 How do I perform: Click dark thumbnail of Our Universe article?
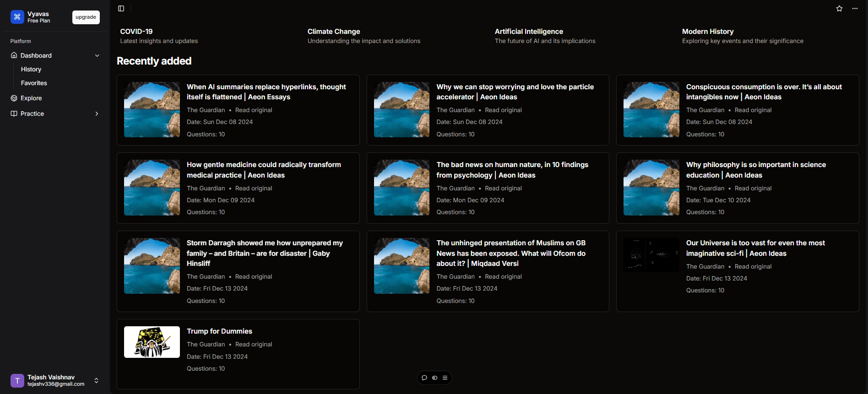651,254
